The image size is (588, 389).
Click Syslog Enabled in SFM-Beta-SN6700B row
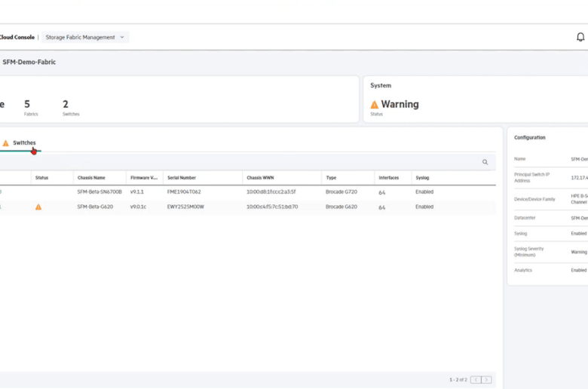(x=424, y=191)
